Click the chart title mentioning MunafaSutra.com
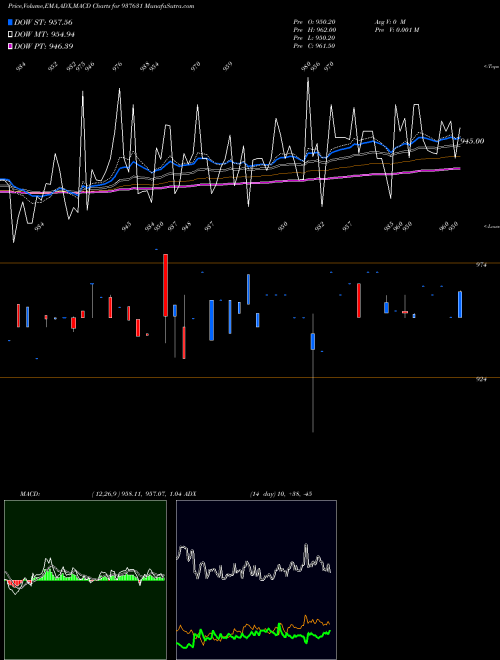 [101, 6]
